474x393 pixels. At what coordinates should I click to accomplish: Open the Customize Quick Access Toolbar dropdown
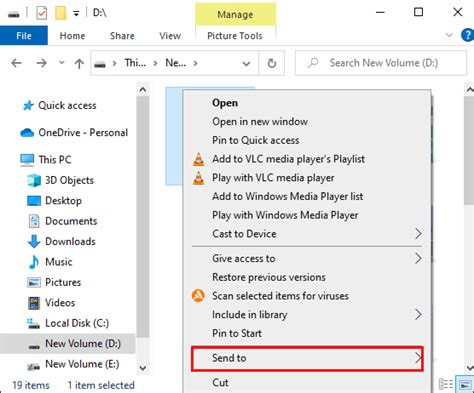76,14
